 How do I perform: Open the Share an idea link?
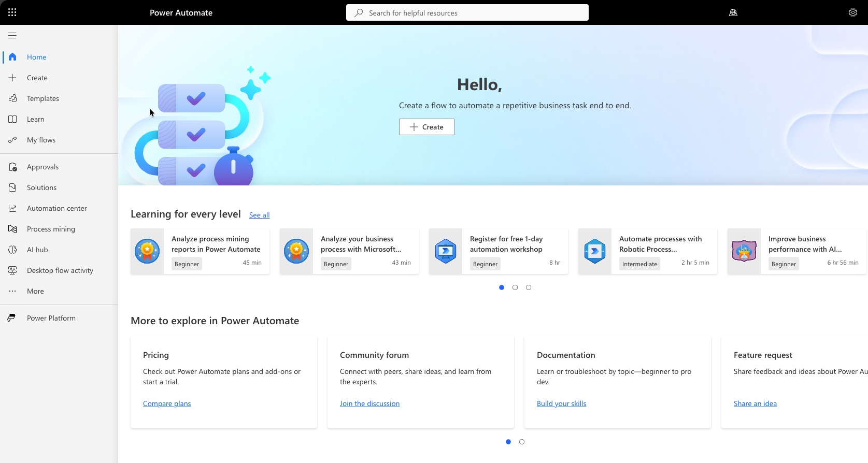pyautogui.click(x=755, y=403)
